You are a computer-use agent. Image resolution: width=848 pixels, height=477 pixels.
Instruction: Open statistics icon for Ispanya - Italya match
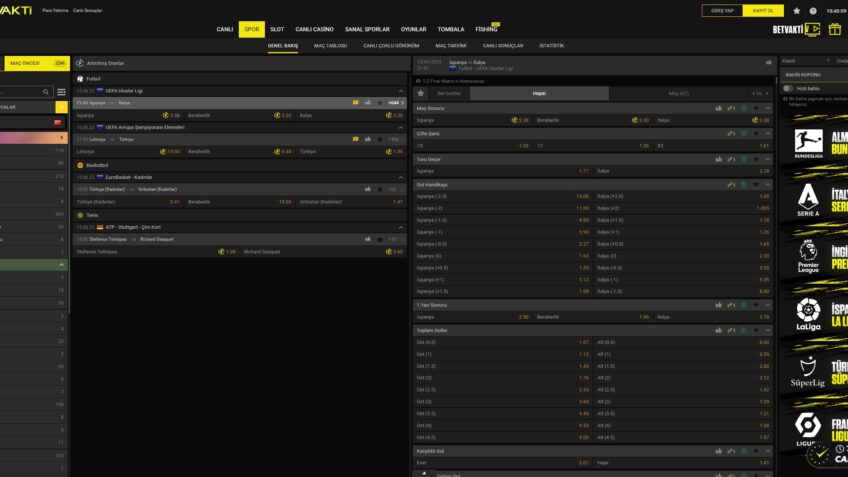(x=367, y=102)
